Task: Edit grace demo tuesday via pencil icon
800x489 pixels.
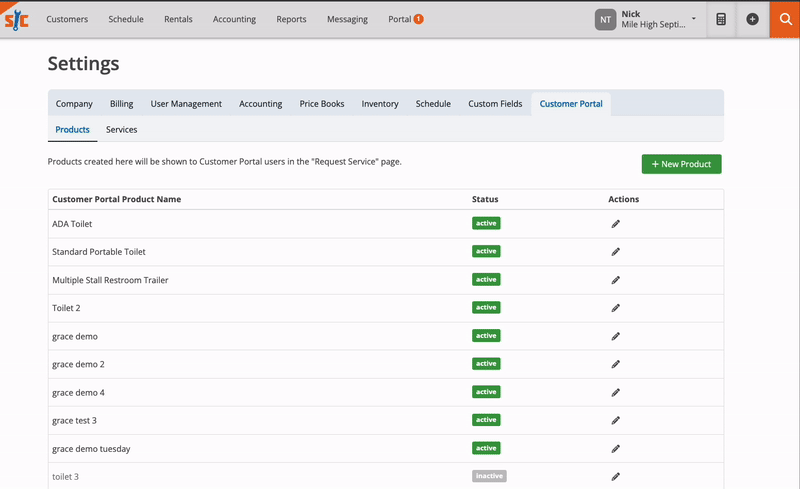Action: click(616, 449)
